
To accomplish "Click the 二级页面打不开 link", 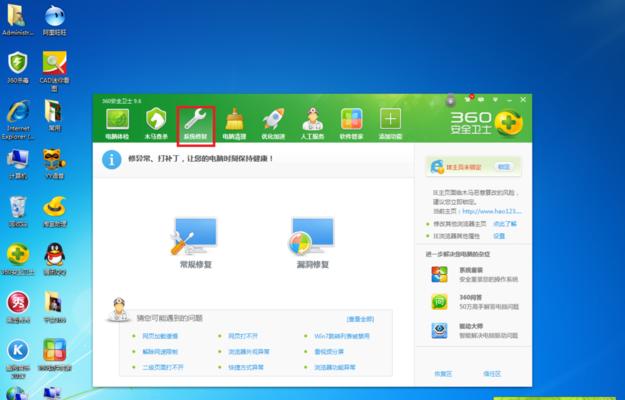I will (x=163, y=367).
